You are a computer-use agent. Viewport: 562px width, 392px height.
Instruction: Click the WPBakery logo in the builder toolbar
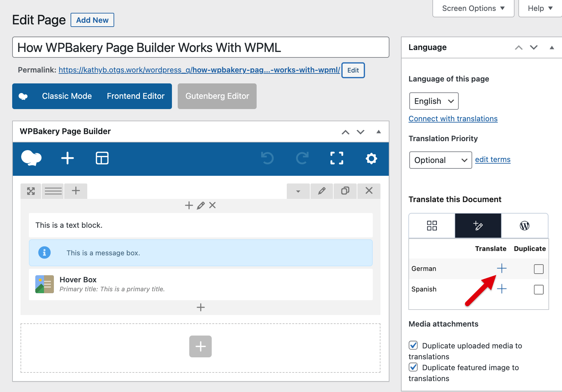[31, 158]
